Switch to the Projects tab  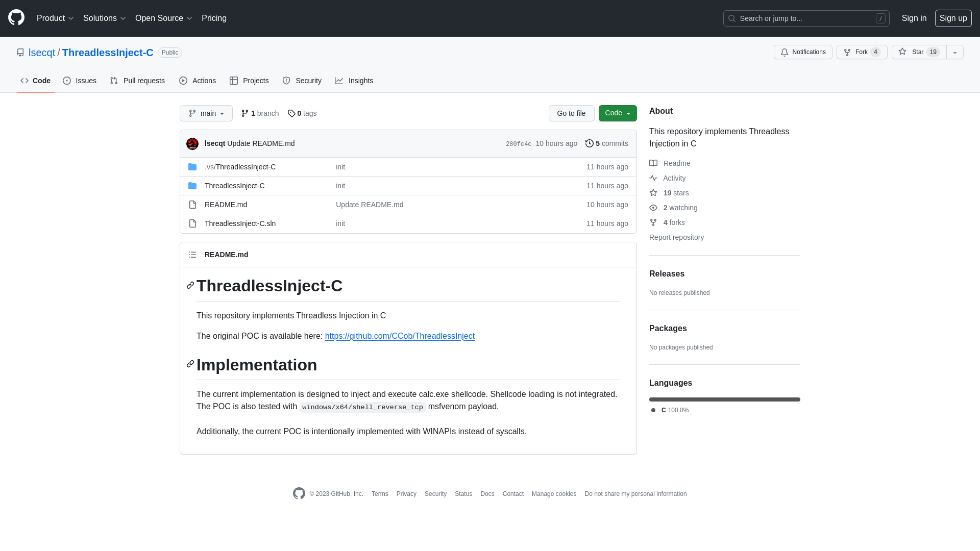coord(249,81)
